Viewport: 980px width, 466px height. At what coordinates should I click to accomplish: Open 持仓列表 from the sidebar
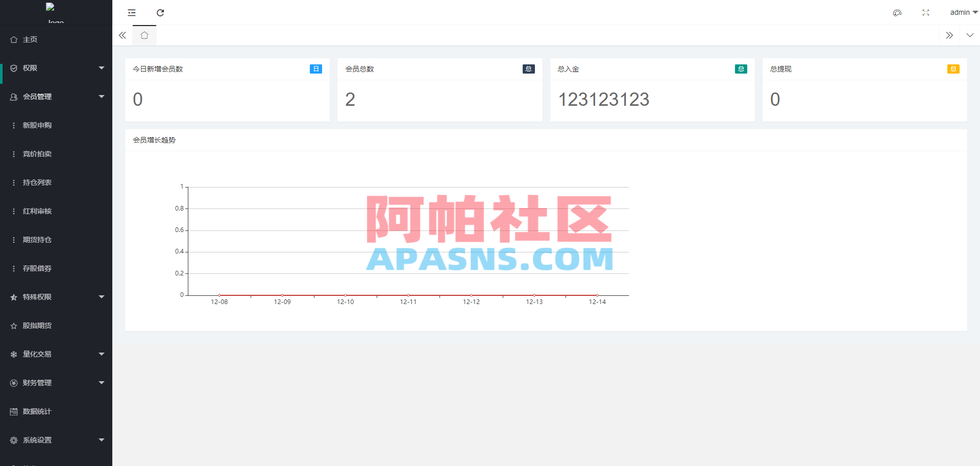[37, 182]
